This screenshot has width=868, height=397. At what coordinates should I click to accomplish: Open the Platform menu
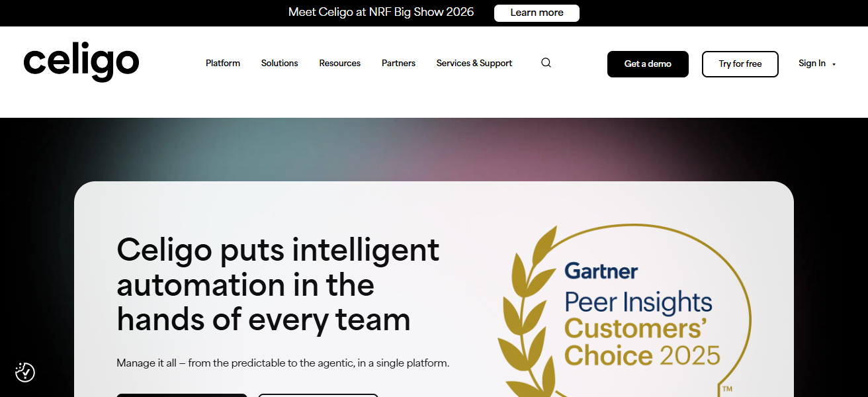coord(223,64)
